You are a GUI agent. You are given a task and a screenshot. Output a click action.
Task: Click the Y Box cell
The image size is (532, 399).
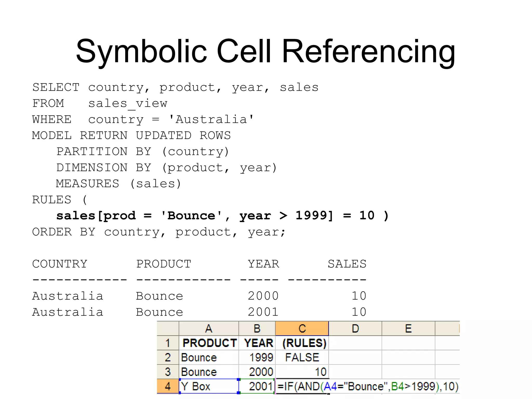pyautogui.click(x=209, y=386)
